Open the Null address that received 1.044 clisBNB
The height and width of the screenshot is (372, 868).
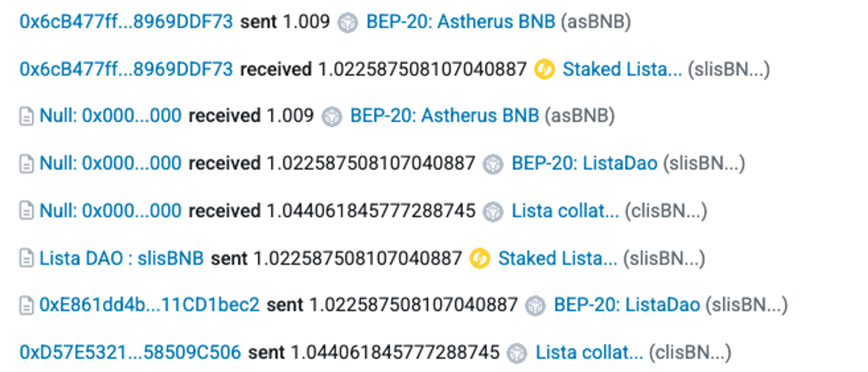[111, 211]
